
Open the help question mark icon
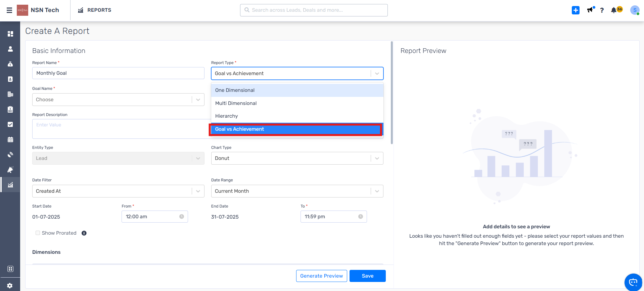coord(602,10)
